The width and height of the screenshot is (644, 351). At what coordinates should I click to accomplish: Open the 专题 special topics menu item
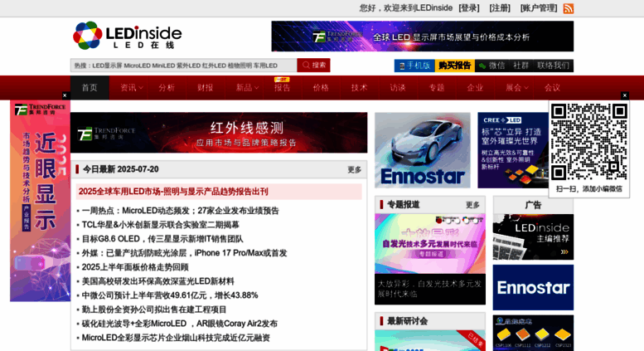tap(436, 88)
